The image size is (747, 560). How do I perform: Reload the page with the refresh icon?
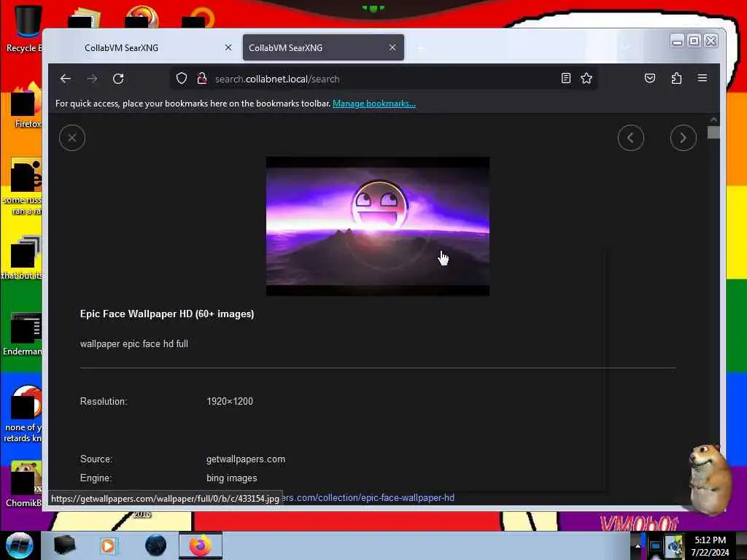[x=118, y=79]
